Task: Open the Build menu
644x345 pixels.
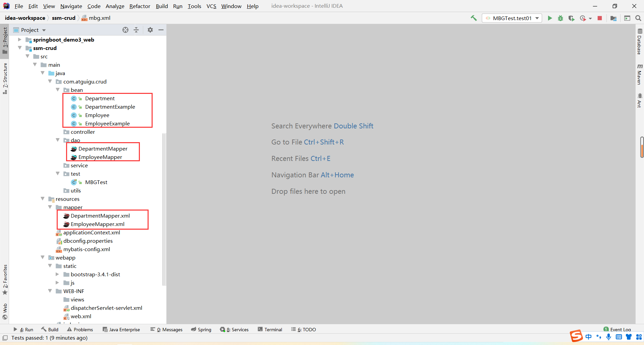Action: (162, 6)
